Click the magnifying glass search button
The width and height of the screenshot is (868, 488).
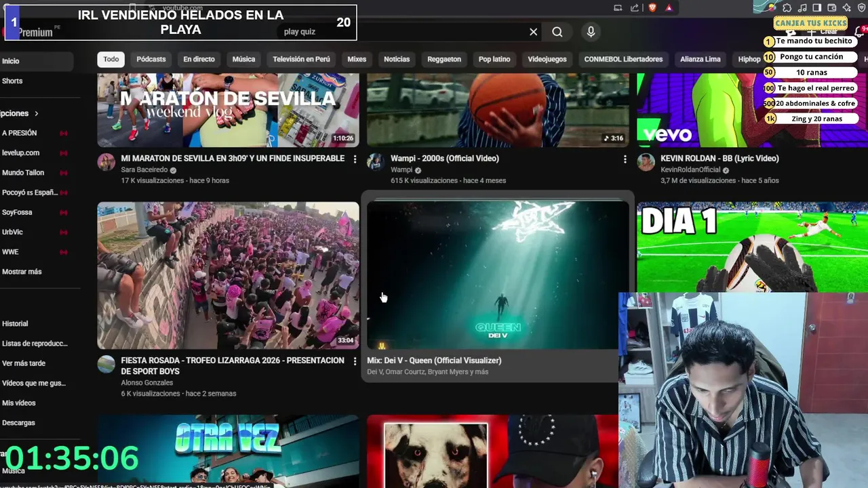point(557,32)
